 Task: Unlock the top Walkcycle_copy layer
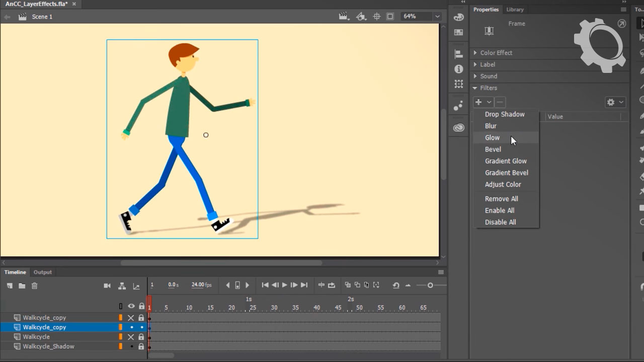141,318
